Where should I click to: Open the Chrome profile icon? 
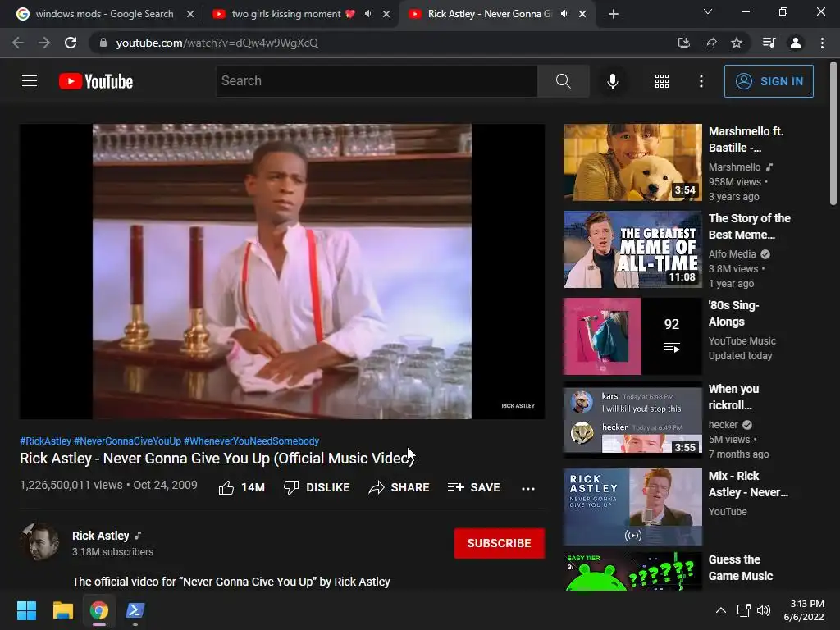(x=796, y=43)
